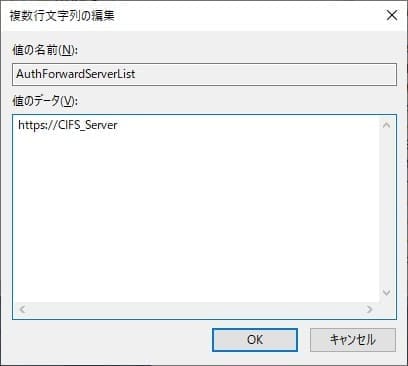The width and height of the screenshot is (408, 366).
Task: Click the scroll up arrow in value data
Action: pos(386,125)
